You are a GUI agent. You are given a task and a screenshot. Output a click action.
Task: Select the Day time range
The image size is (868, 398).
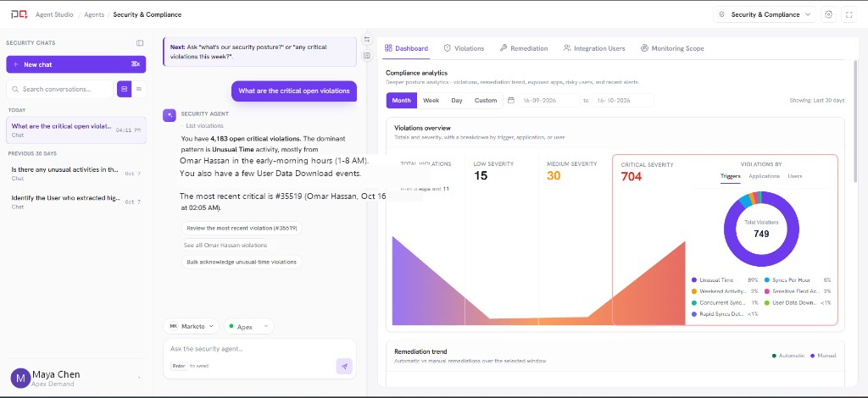click(x=457, y=101)
